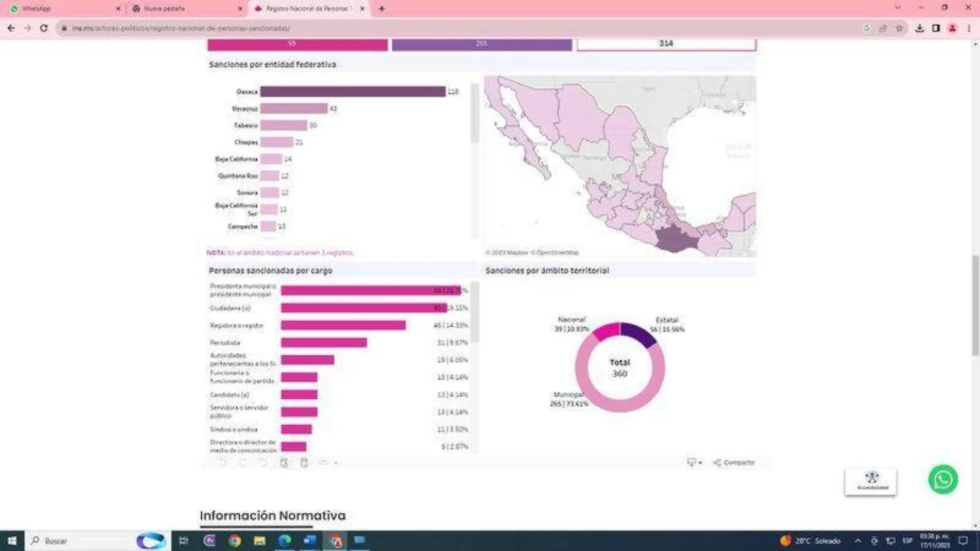980x551 pixels.
Task: Expand the tab search chevron
Action: coord(898,7)
